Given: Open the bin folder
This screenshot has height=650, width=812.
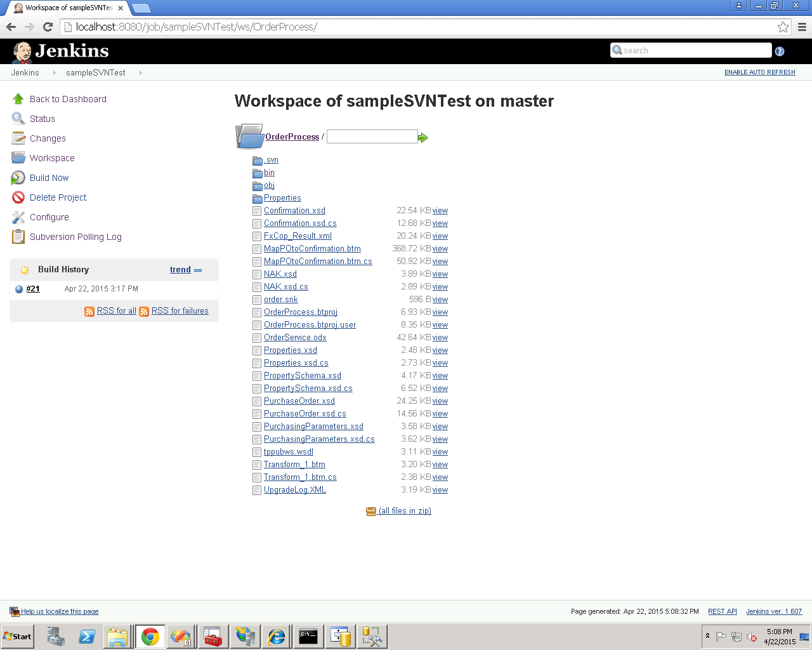Looking at the screenshot, I should tap(269, 173).
